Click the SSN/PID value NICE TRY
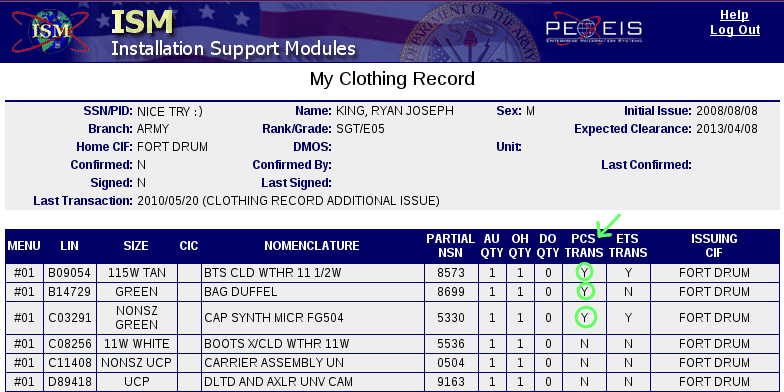Viewport: 784px width, 392px height. (170, 111)
